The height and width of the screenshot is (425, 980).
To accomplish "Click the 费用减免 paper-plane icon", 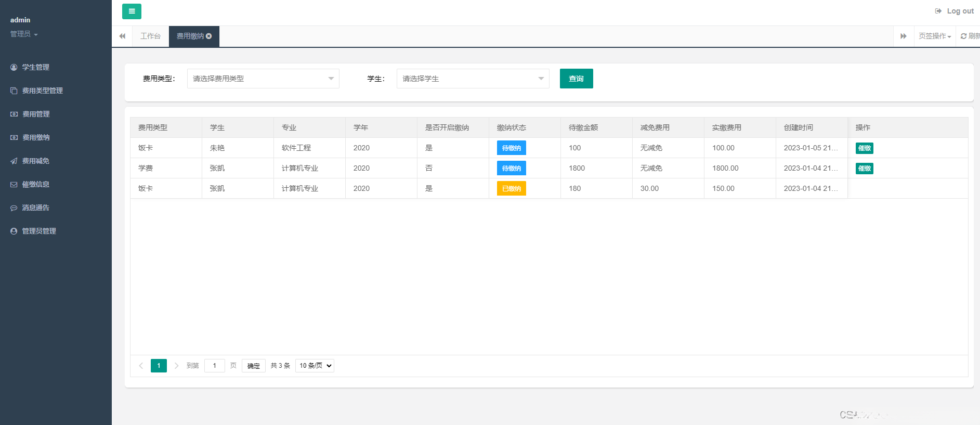I will tap(14, 161).
